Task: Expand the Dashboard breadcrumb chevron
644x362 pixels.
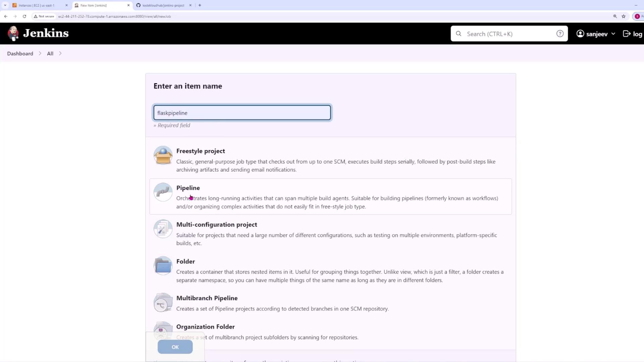Action: 40,54
